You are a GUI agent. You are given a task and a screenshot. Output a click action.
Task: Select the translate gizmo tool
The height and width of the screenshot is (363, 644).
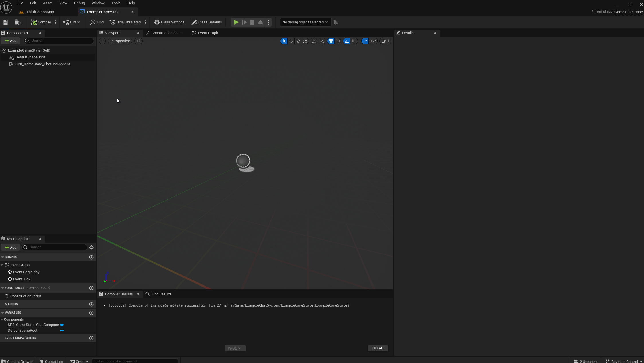(291, 41)
